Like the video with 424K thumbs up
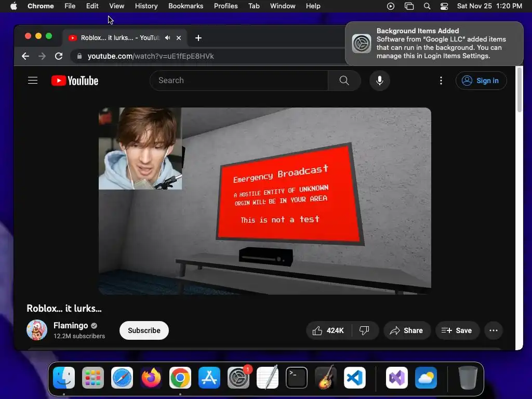Viewport: 532px width, 399px height. (x=328, y=330)
